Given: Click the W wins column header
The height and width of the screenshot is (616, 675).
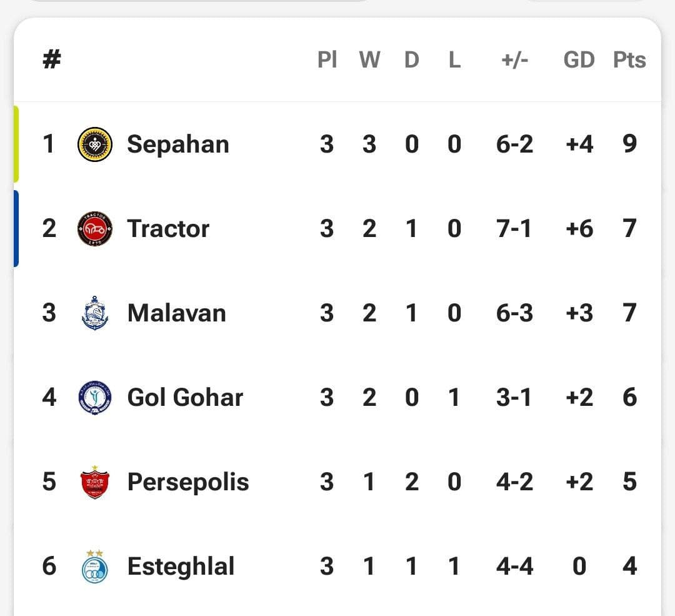Looking at the screenshot, I should pos(369,60).
